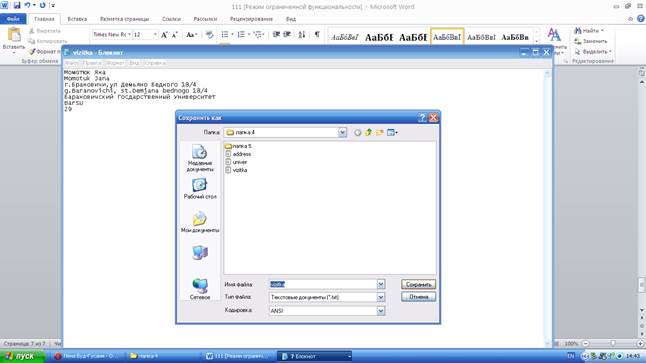
Task: Switch to the View tab in Word
Action: coord(291,19)
